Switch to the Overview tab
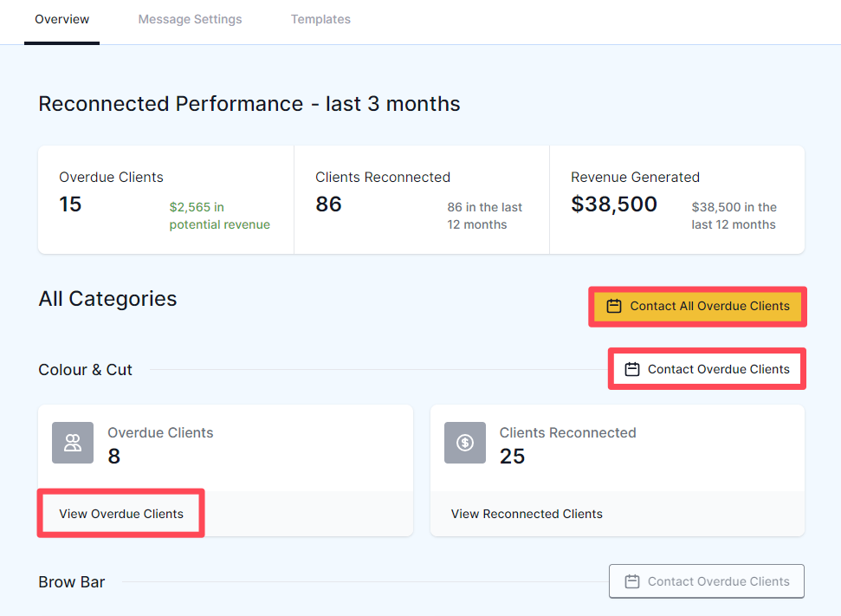 [61, 19]
